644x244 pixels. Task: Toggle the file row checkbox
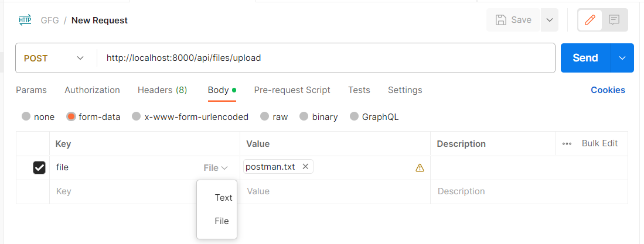coord(39,168)
